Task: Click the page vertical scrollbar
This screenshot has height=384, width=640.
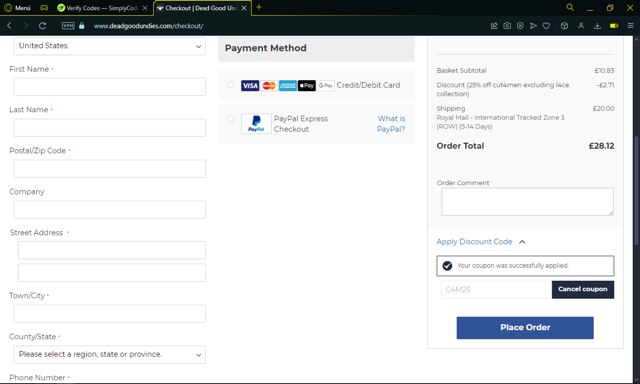Action: coord(636,190)
